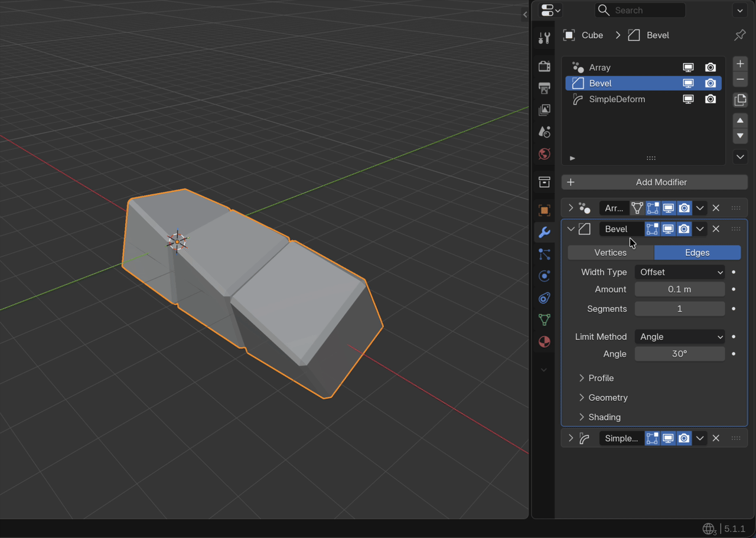Click the Angle 30° field
Viewport: 756px width, 538px height.
tap(680, 354)
